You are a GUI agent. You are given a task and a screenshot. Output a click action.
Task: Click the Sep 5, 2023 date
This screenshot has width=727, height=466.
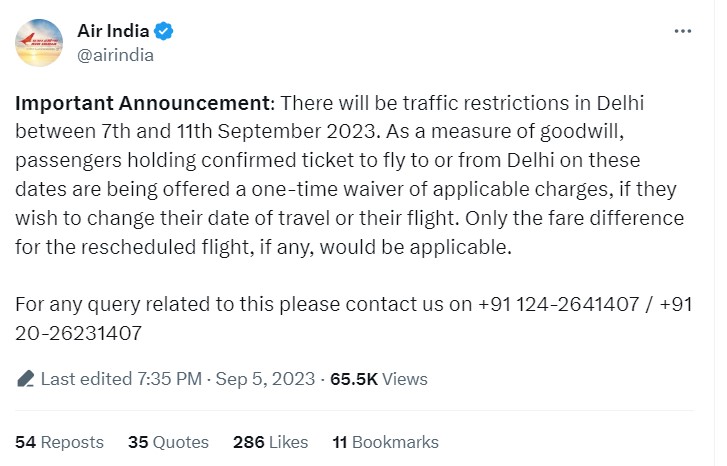click(x=265, y=379)
